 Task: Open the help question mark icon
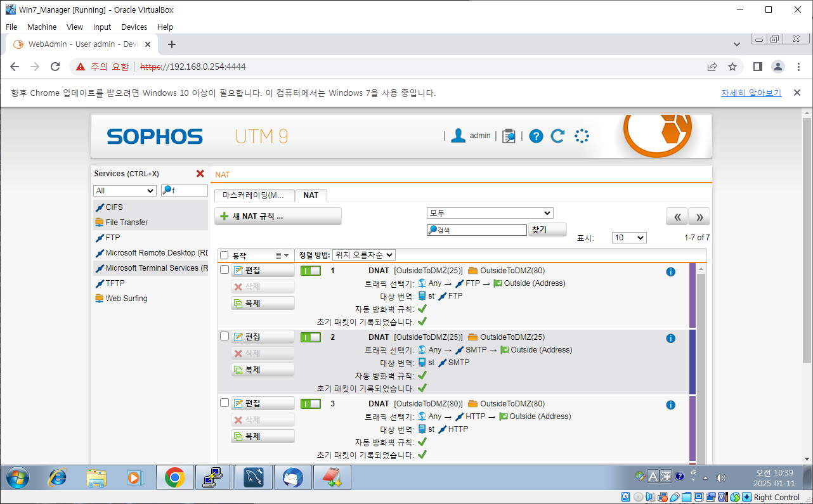[536, 136]
